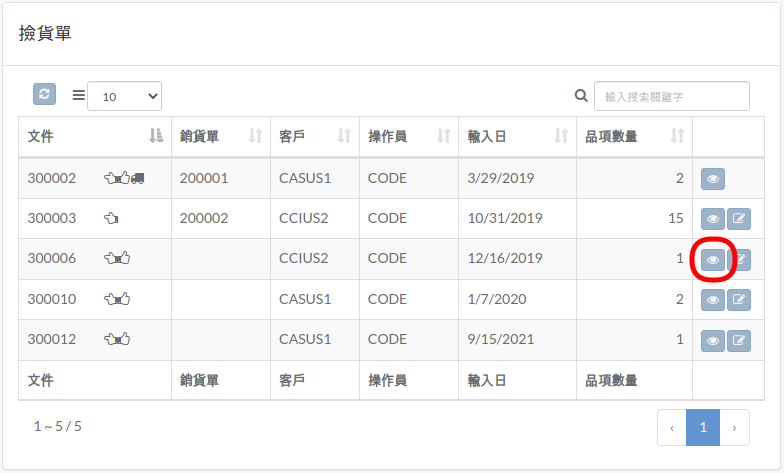This screenshot has height=473, width=784.
Task: Click customer CCIUS2 in row 300003
Action: click(304, 218)
